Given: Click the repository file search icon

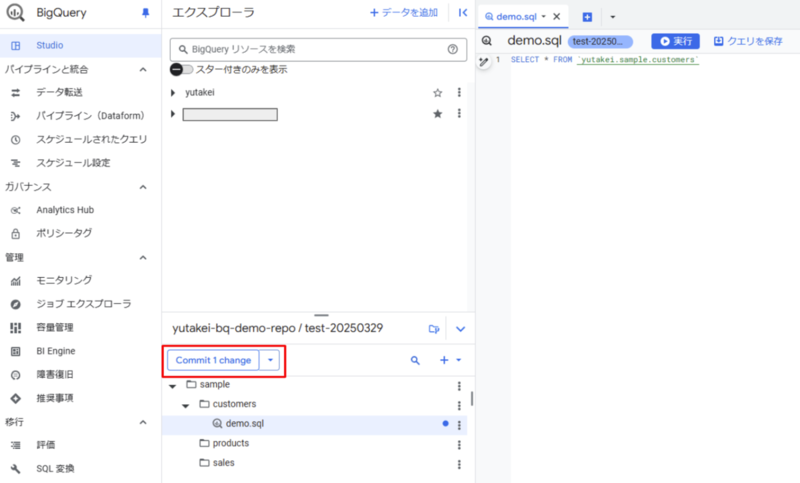Looking at the screenshot, I should tap(415, 361).
